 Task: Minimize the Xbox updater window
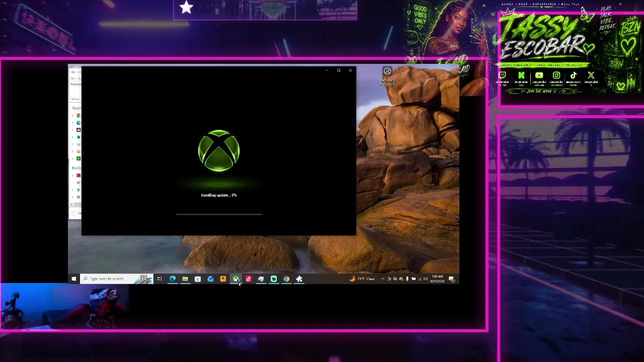coord(327,70)
